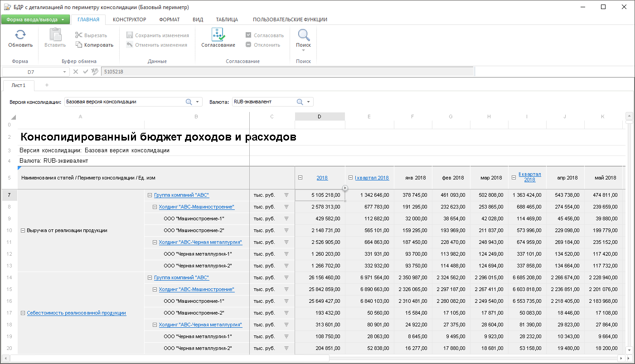Screen dimensions: 635x364
Task: Open the cell name box dropdown
Action: [x=65, y=72]
